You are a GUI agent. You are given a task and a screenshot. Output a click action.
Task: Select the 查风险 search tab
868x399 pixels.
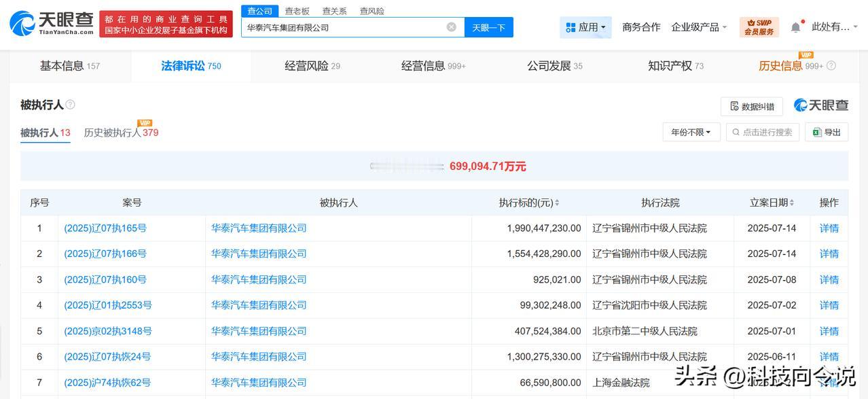[x=372, y=11]
